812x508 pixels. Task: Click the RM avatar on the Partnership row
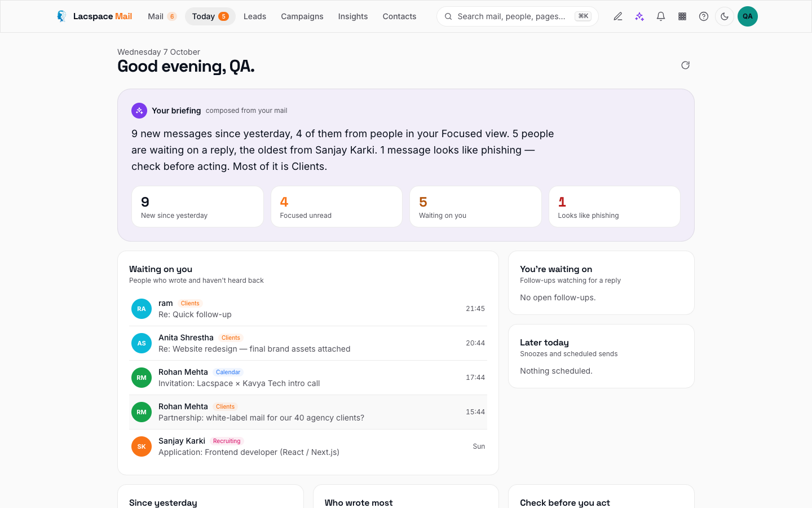pos(142,412)
